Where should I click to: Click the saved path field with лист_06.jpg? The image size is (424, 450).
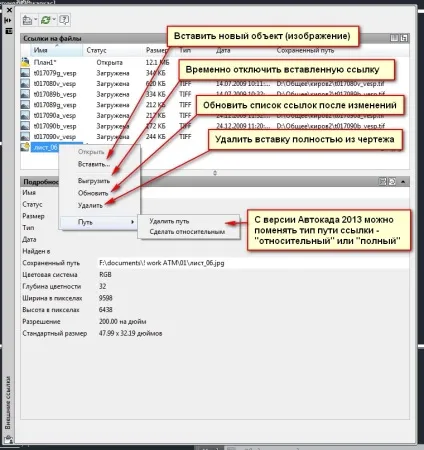point(253,263)
